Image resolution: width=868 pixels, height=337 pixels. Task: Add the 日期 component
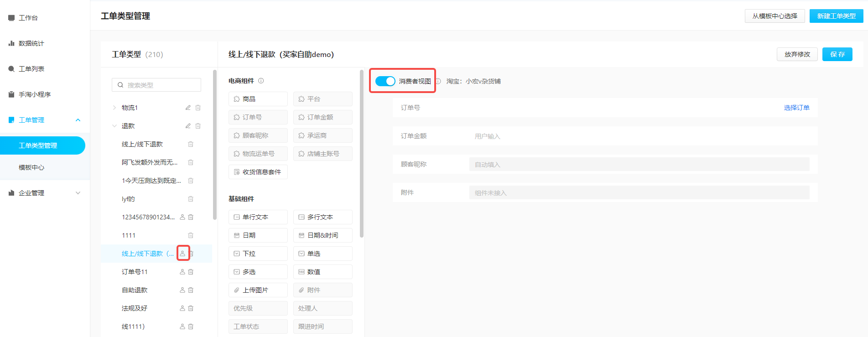(258, 235)
